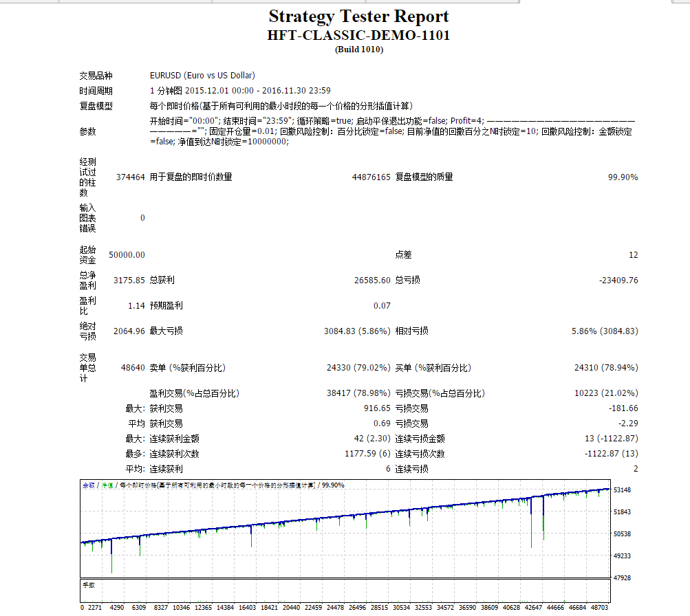This screenshot has width=690, height=616.
Task: Click the 50000.00 initial deposit value
Action: coord(127,255)
